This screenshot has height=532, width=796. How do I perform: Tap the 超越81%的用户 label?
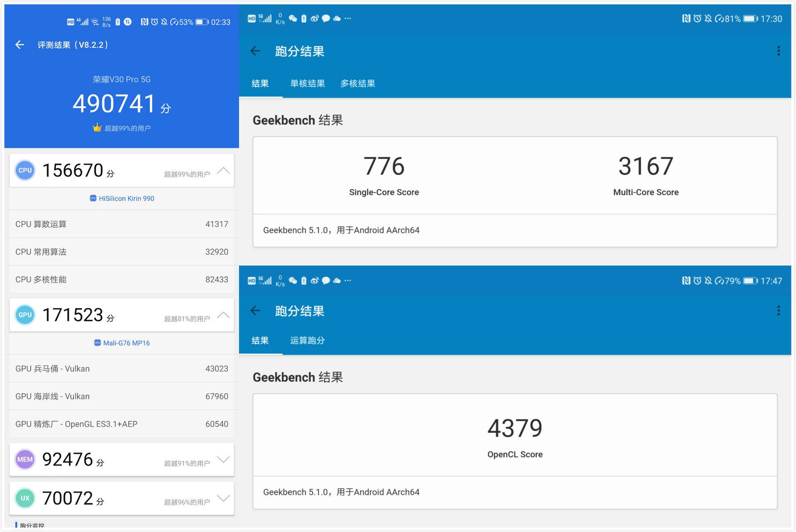coord(187,319)
